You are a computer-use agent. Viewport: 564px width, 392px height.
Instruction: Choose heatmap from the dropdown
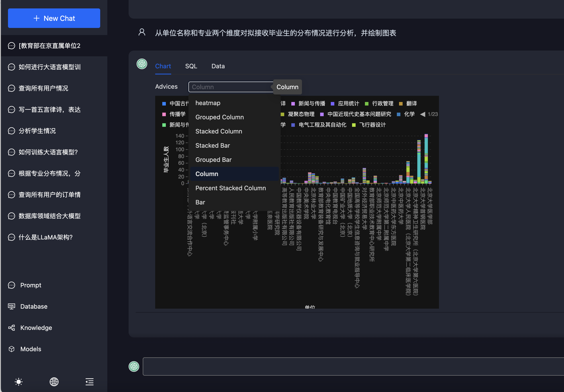point(235,103)
